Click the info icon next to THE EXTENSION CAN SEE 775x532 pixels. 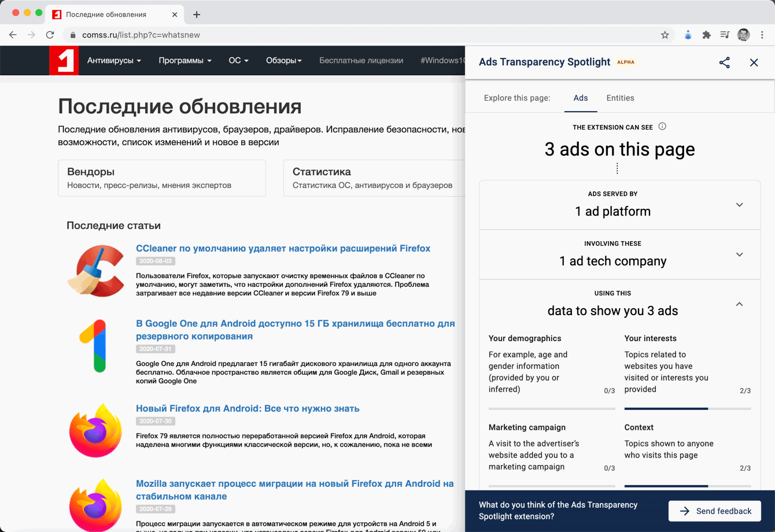[662, 126]
